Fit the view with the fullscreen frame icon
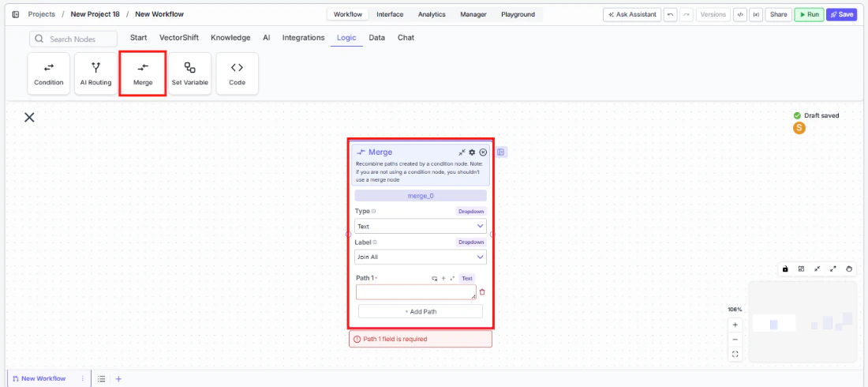Screen dimensions: 868x387 point(735,354)
